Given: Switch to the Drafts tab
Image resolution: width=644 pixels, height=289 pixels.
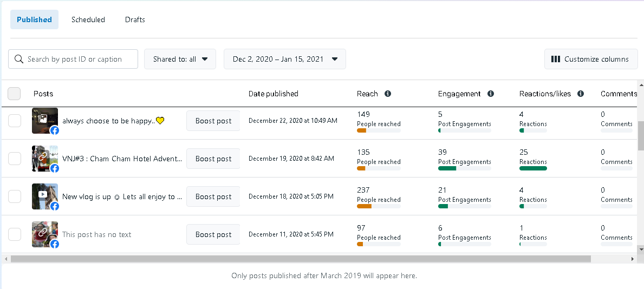Looking at the screenshot, I should click(x=135, y=19).
